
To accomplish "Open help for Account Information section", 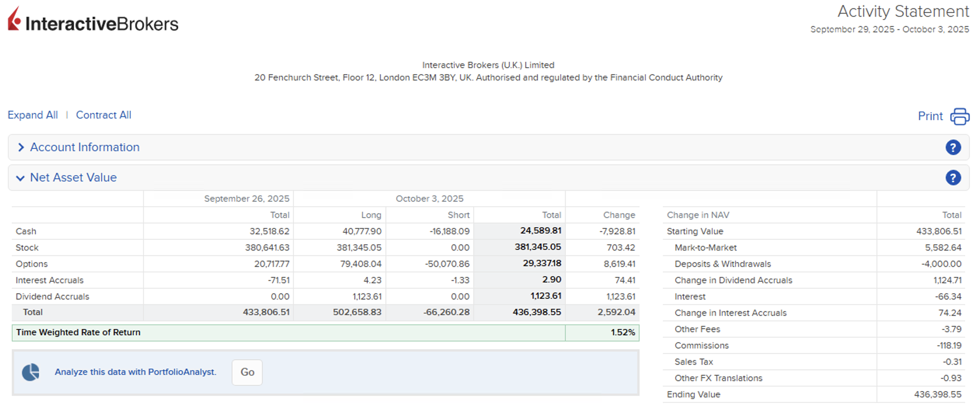I will tap(953, 148).
